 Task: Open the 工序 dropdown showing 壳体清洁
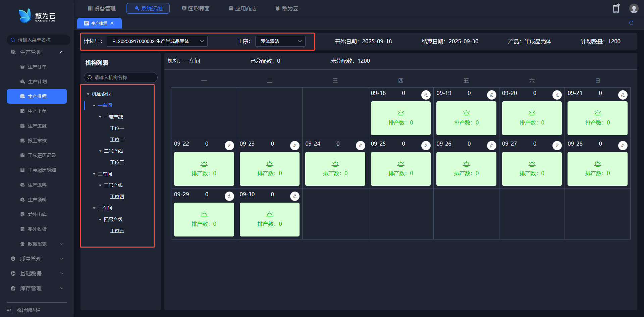coord(280,41)
